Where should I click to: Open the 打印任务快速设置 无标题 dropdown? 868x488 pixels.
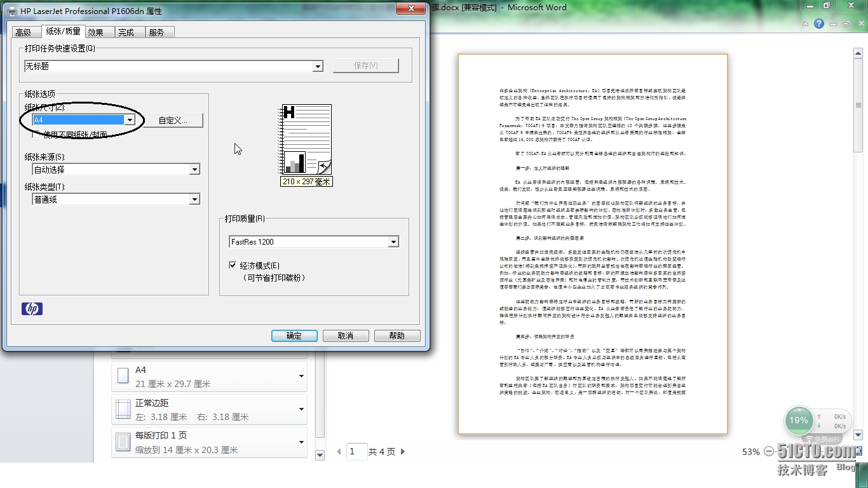click(174, 66)
